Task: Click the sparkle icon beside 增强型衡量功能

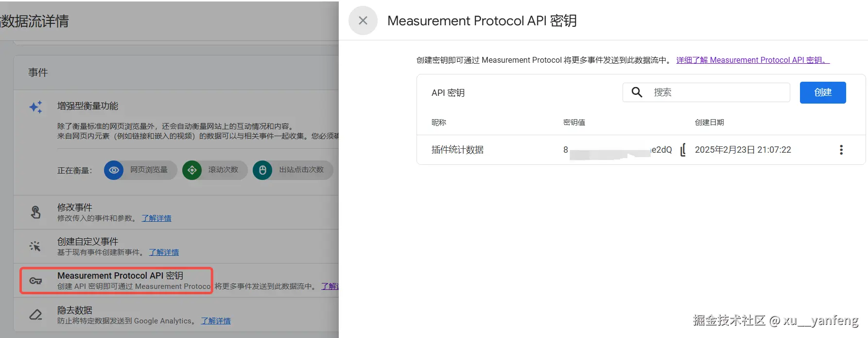Action: (x=36, y=107)
